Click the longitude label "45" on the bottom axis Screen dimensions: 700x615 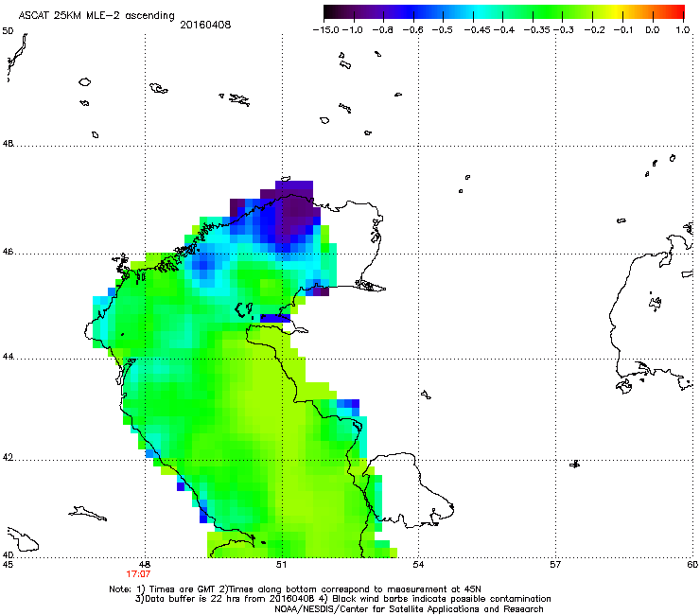click(x=8, y=565)
